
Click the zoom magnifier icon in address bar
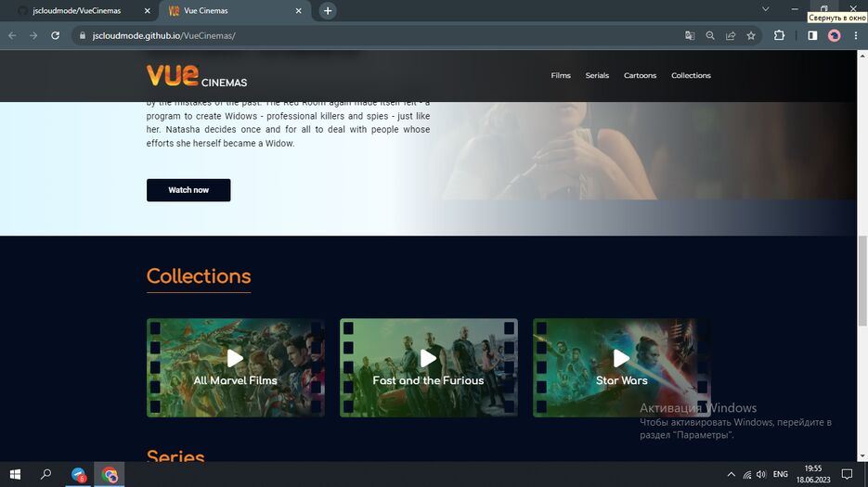pyautogui.click(x=709, y=35)
